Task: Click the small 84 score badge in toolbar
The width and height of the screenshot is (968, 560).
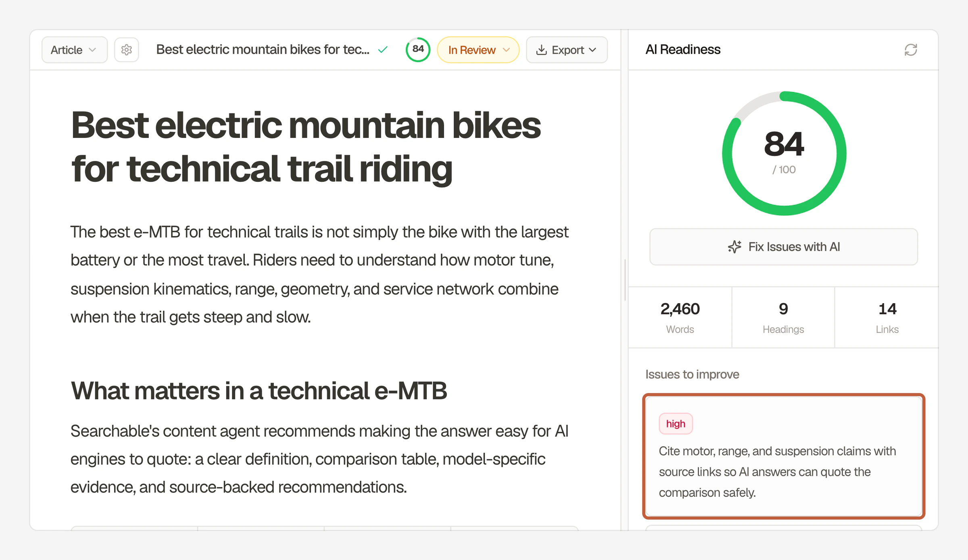Action: click(x=418, y=50)
